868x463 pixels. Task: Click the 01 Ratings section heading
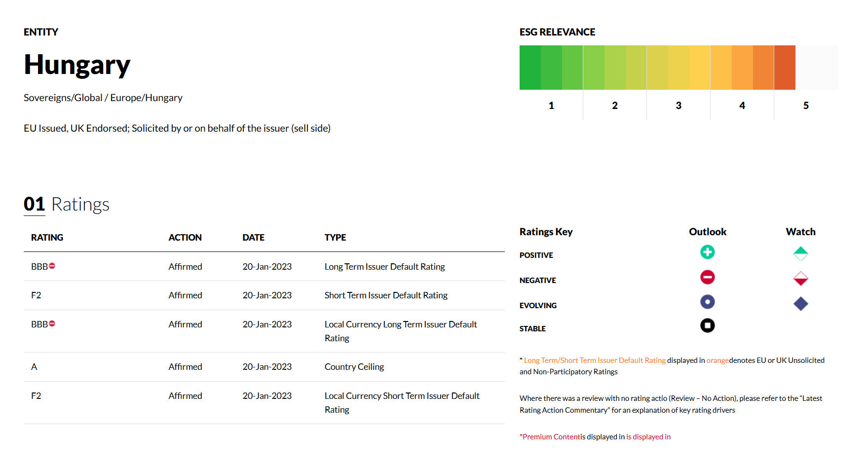click(x=67, y=204)
